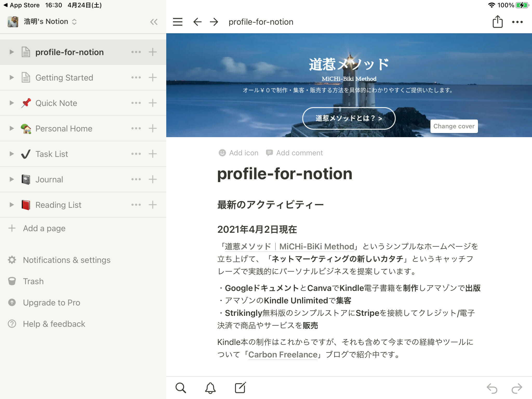532x399 pixels.
Task: Add subpage inside Reading List with plus
Action: click(x=153, y=205)
